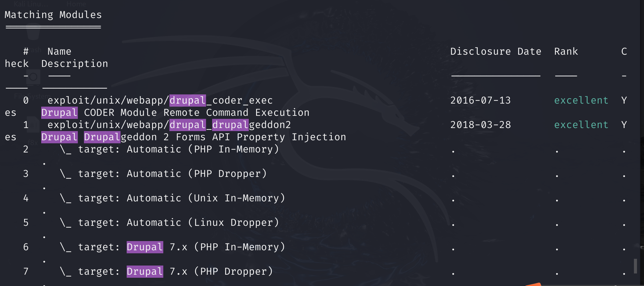The width and height of the screenshot is (644, 286).
Task: Click the Drupal CODER Module description text
Action: (x=175, y=112)
